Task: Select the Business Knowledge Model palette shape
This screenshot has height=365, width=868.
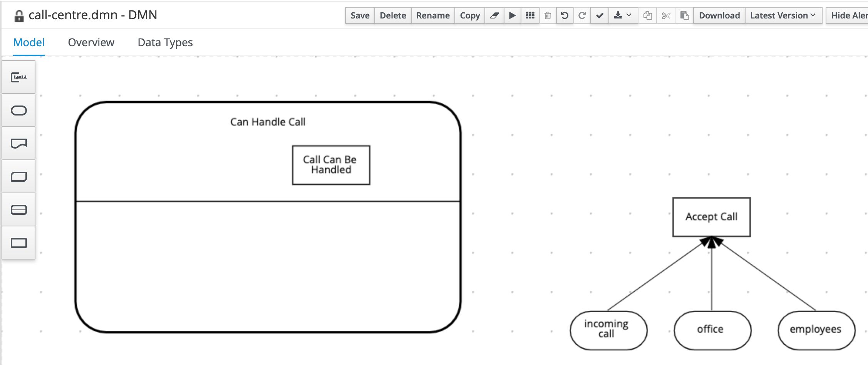Action: 18,177
